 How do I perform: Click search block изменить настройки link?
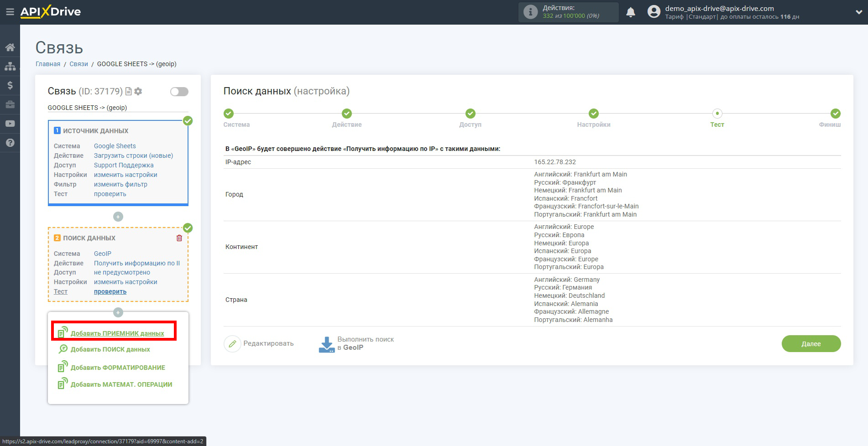coord(125,282)
